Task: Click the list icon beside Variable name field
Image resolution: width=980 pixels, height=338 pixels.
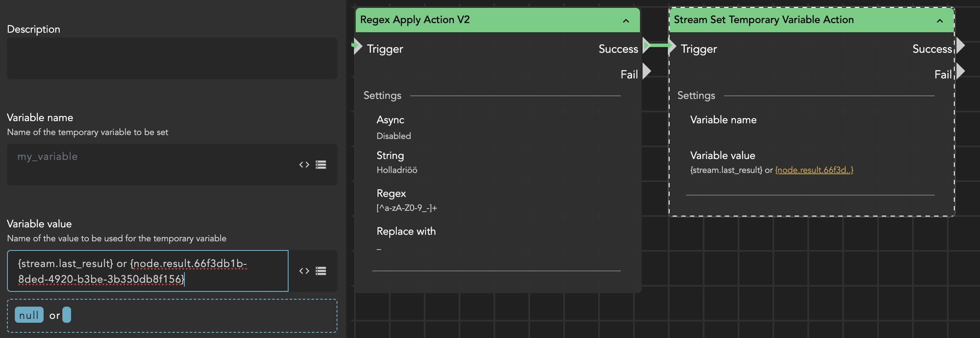Action: coord(321,165)
